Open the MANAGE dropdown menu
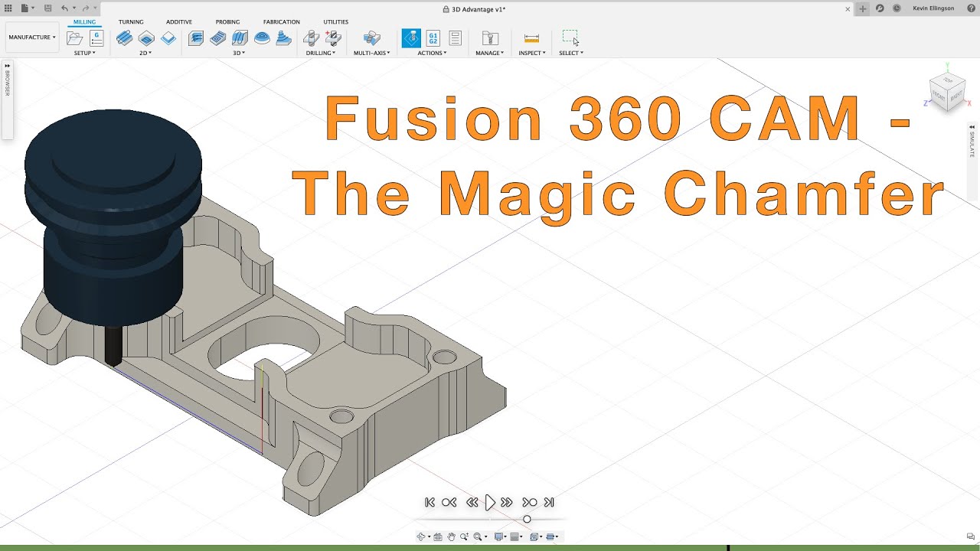 489,53
